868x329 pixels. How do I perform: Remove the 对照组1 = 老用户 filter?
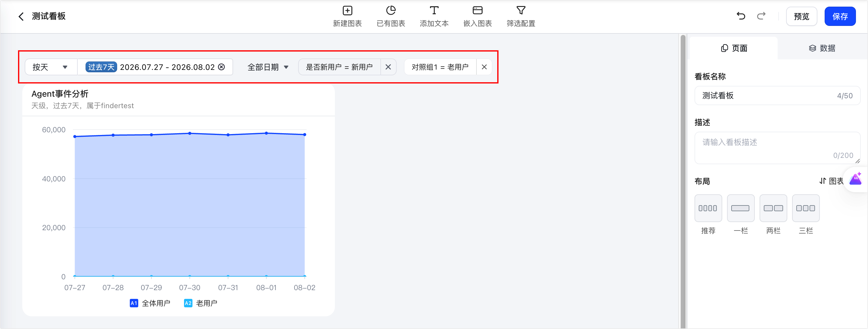click(484, 67)
